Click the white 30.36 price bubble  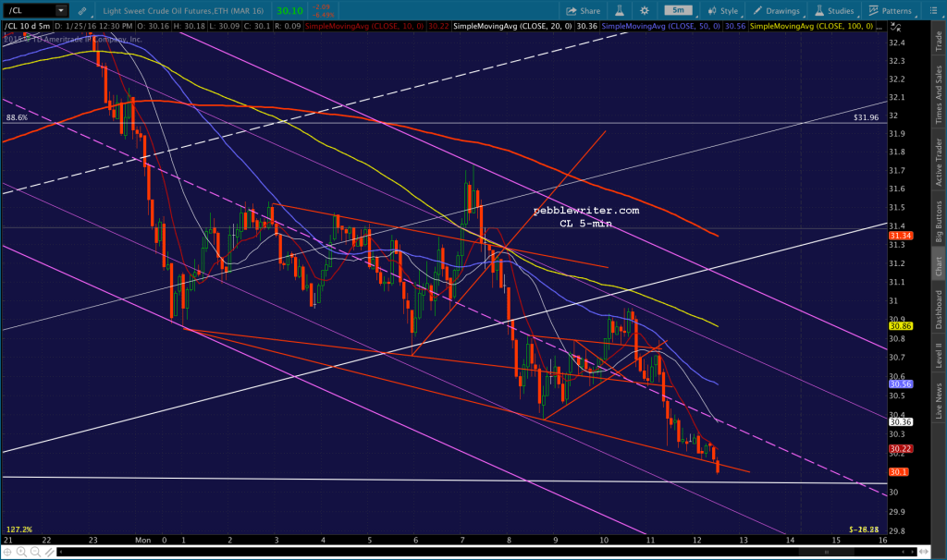point(900,421)
